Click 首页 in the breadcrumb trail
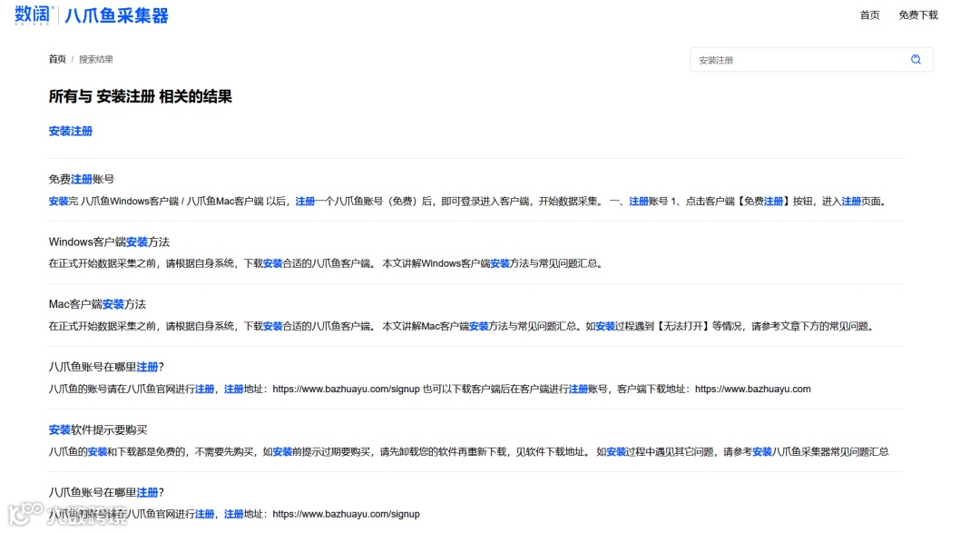 (55, 59)
